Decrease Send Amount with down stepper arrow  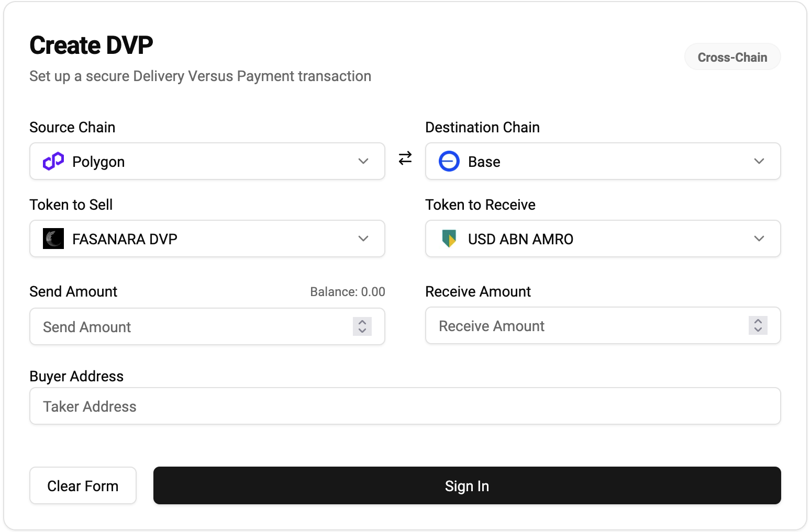362,331
